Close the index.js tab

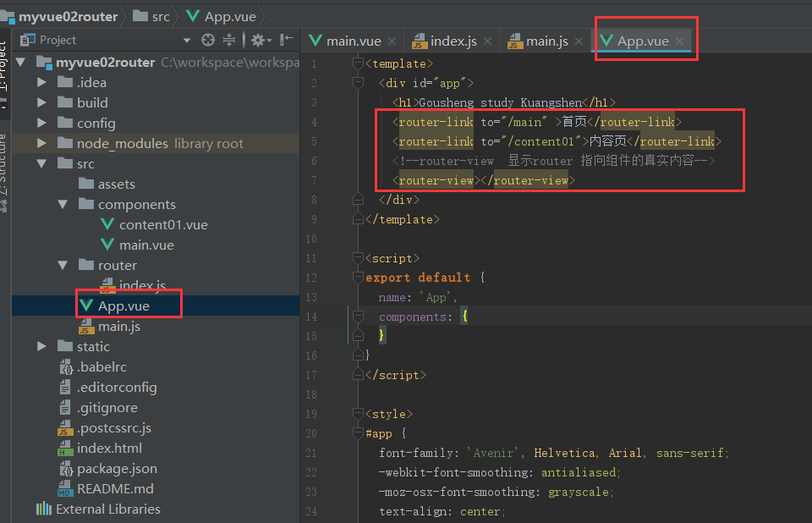pyautogui.click(x=487, y=41)
